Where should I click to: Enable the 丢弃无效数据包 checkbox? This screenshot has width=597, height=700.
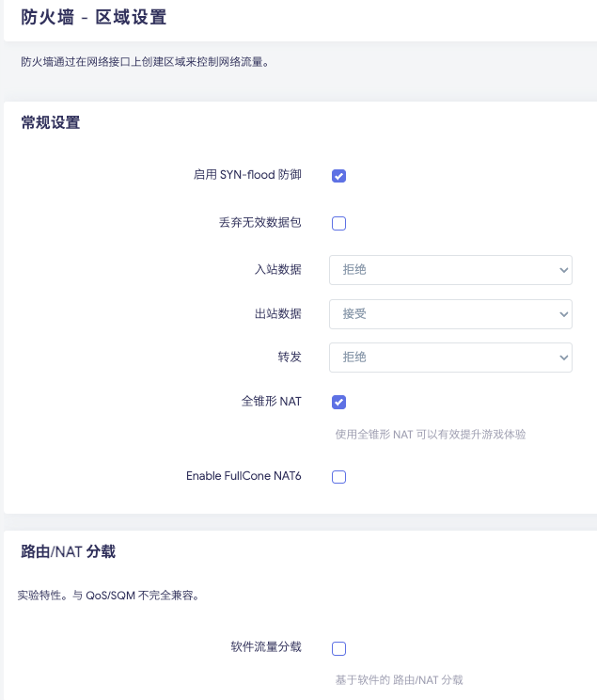click(339, 224)
